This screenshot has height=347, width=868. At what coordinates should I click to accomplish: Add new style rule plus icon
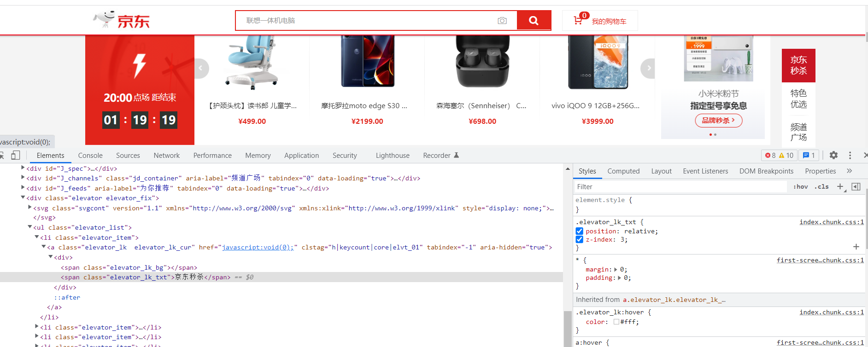[840, 186]
